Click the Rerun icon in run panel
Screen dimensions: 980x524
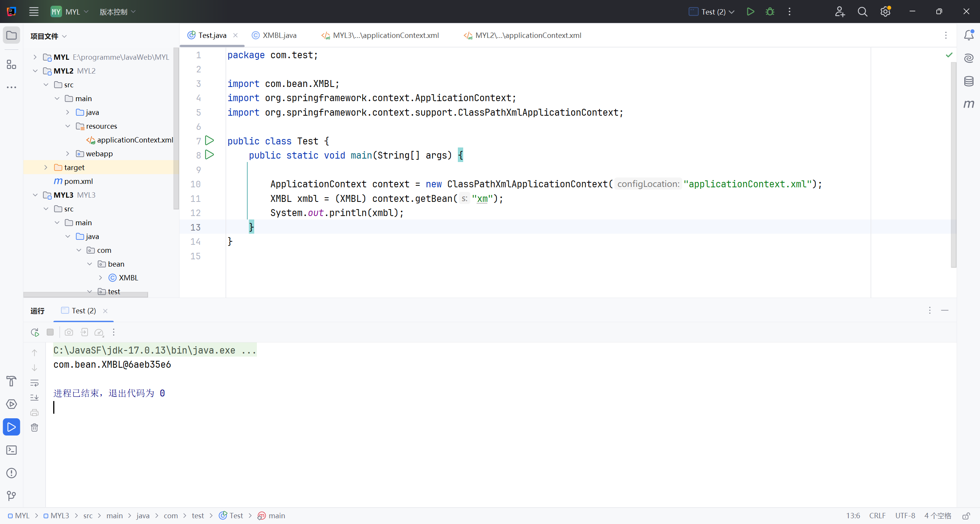tap(35, 332)
